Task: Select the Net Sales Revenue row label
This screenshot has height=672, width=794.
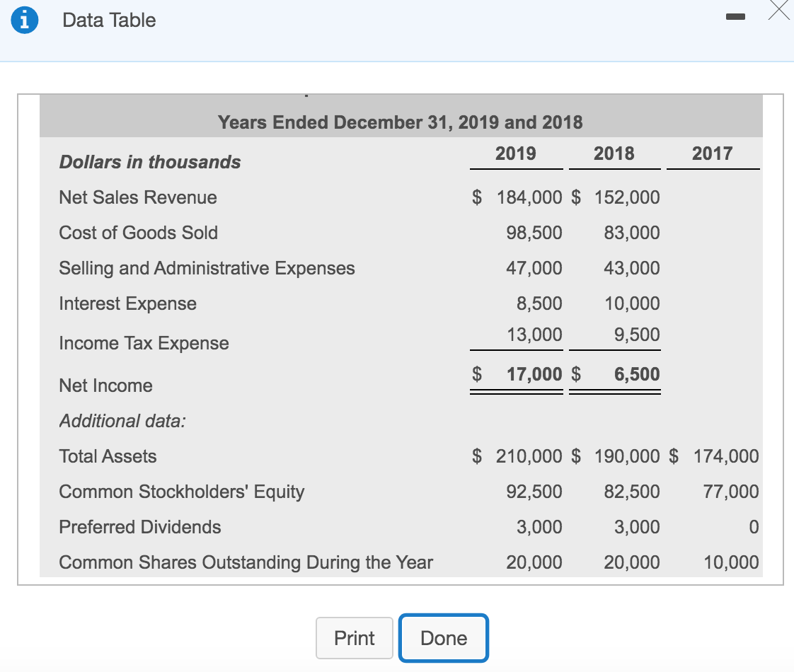Action: [137, 197]
